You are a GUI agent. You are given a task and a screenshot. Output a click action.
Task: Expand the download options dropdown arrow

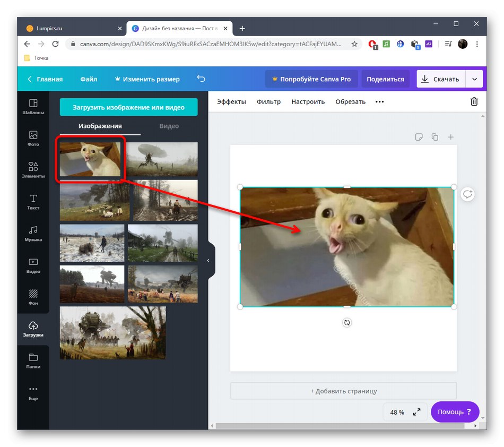(474, 79)
